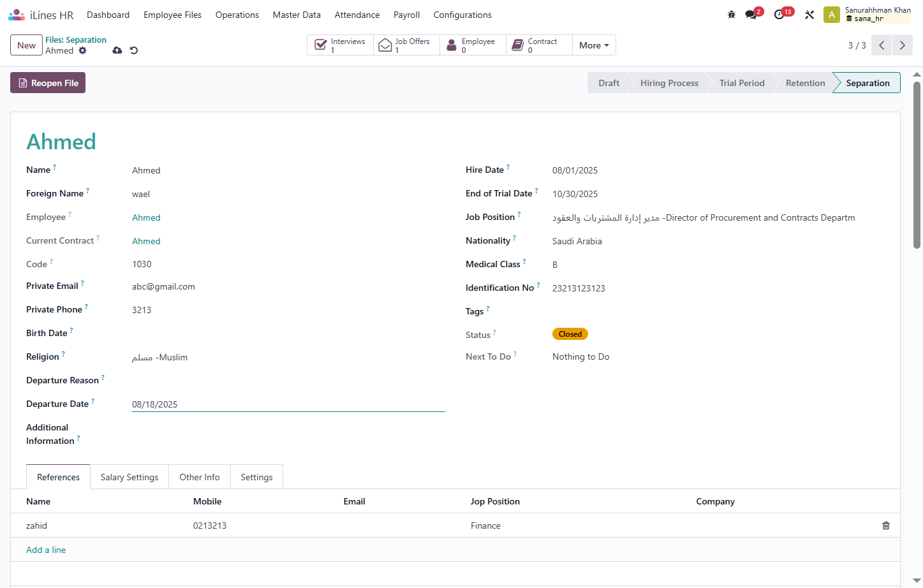Open the activities clock icon with badge 13
Screen dimensions: 923x588
point(779,15)
